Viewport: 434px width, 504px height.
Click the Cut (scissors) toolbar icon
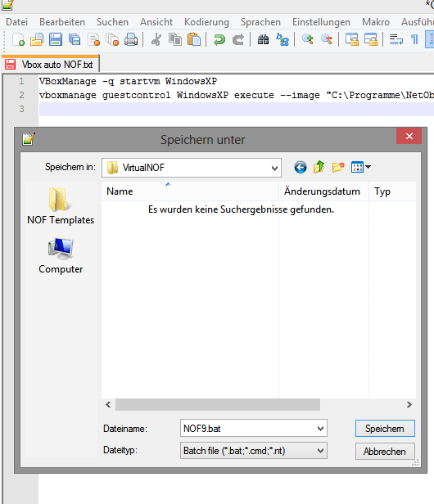pyautogui.click(x=156, y=40)
